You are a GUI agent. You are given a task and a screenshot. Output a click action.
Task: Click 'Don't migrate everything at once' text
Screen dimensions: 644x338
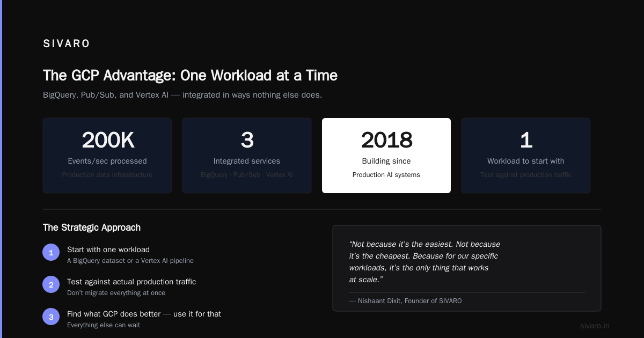116,293
